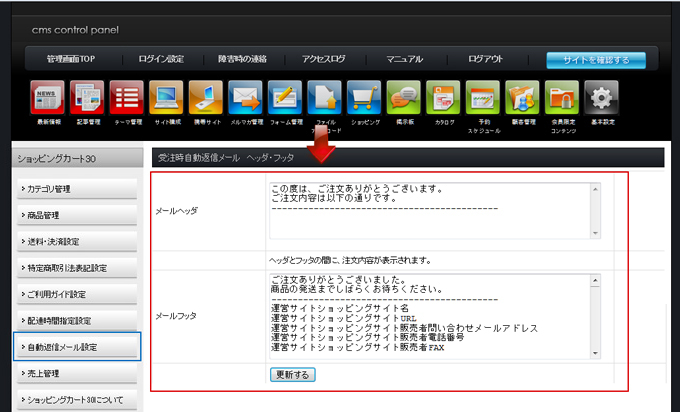This screenshot has width=680, height=412.
Task: Open the 会員限定コンテンツ lock folder icon
Action: [562, 98]
